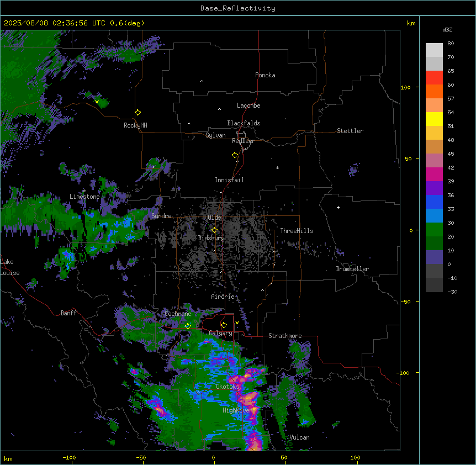Pick the light gray swatch between 80 and 70
The height and width of the screenshot is (465, 476).
point(434,50)
